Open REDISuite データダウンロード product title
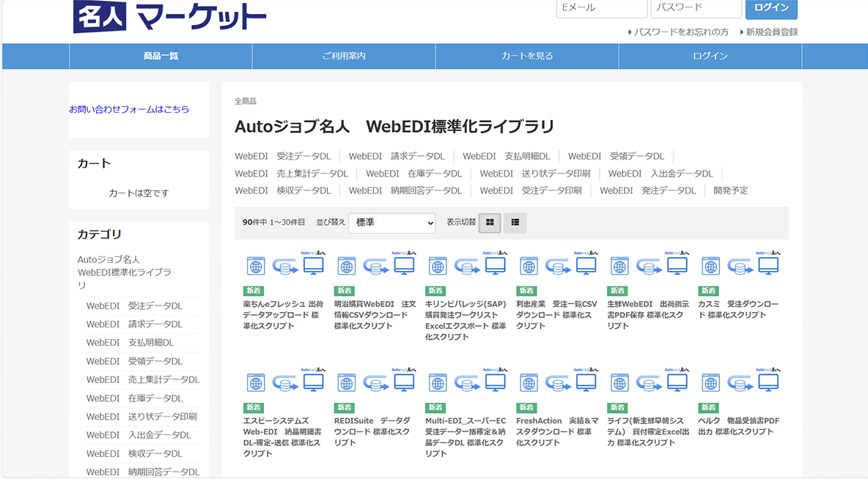The height and width of the screenshot is (479, 868). (x=372, y=432)
